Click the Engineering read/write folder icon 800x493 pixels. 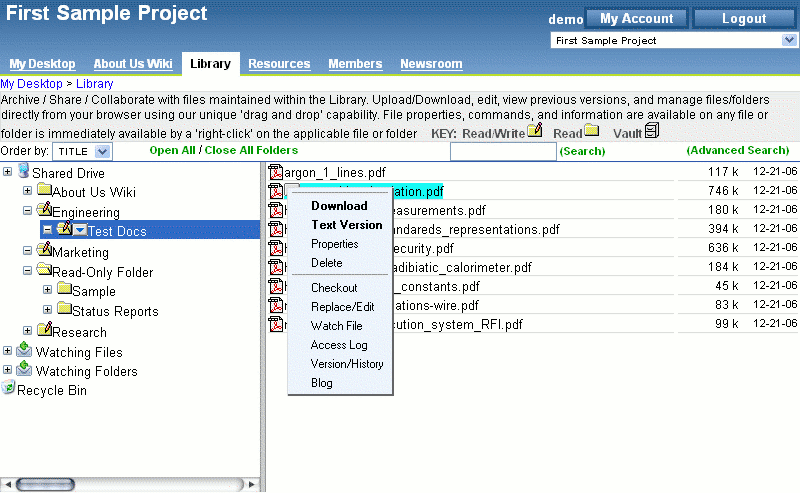click(x=44, y=209)
